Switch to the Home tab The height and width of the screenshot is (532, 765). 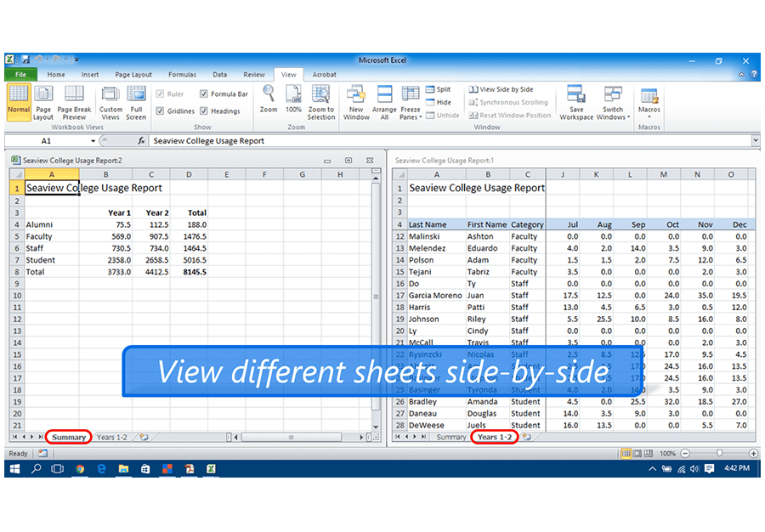(x=56, y=75)
